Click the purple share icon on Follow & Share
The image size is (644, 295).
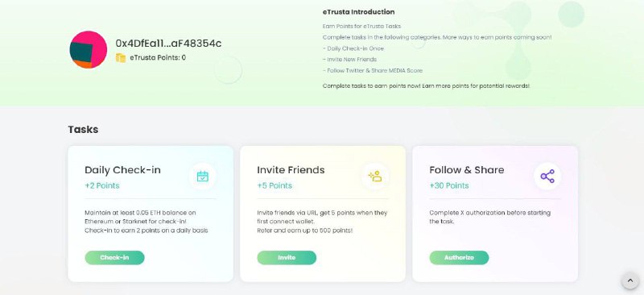[547, 176]
